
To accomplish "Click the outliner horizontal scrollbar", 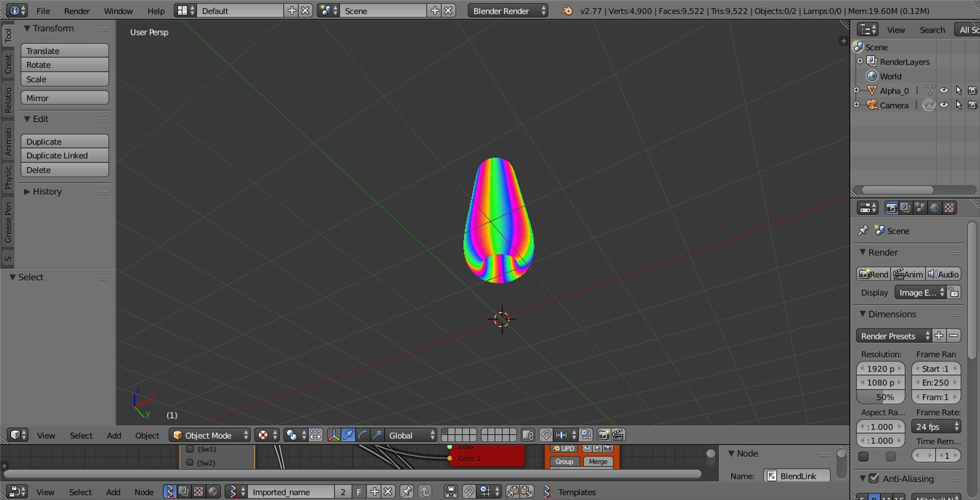I will coord(897,190).
